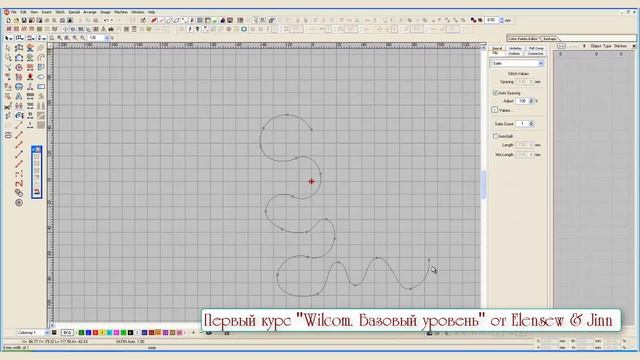
Task: Switch to the Outlines tab
Action: pyautogui.click(x=514, y=53)
